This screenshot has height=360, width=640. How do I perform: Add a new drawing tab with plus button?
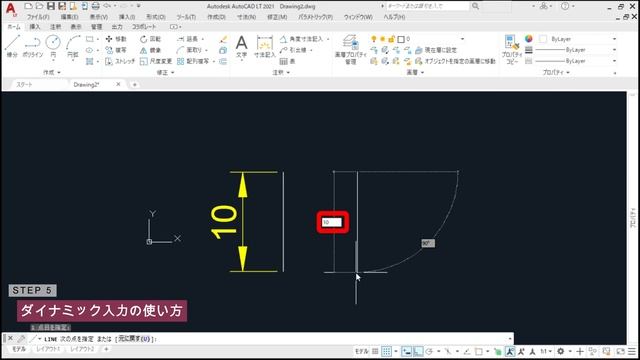(135, 84)
